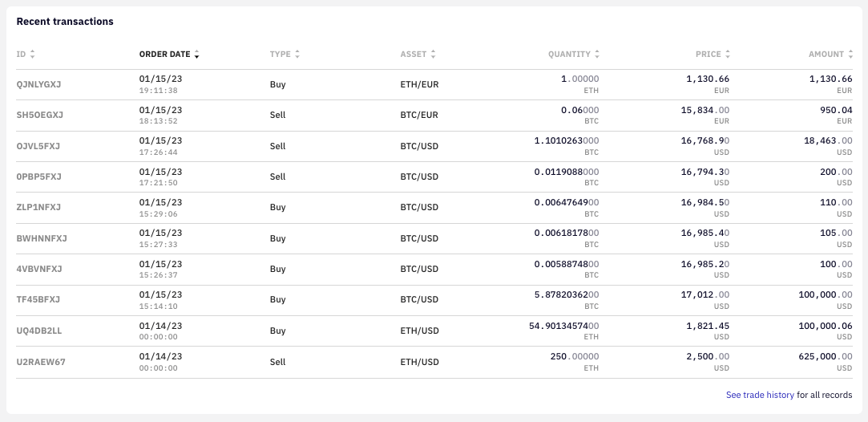Sort by Price column arrows

[x=728, y=55]
